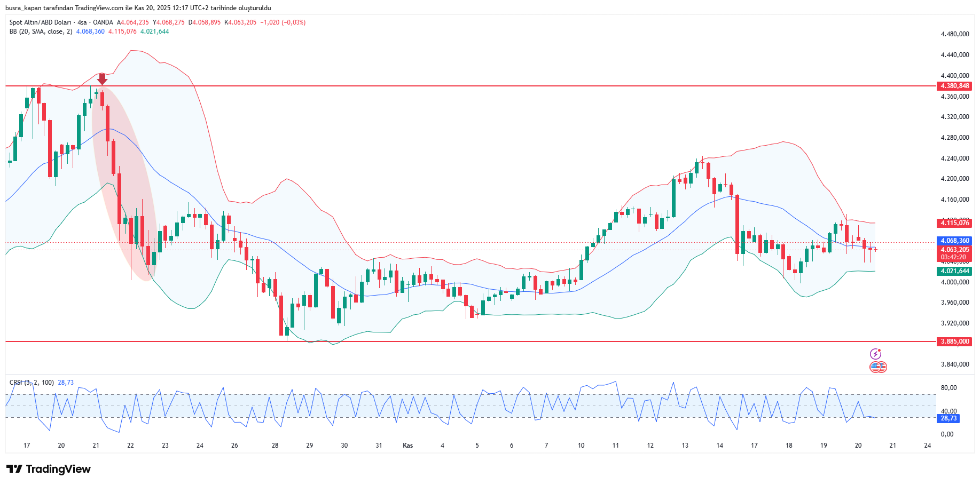
Task: Select the CRSI (3, 2, 100) indicator legend
Action: pos(32,383)
